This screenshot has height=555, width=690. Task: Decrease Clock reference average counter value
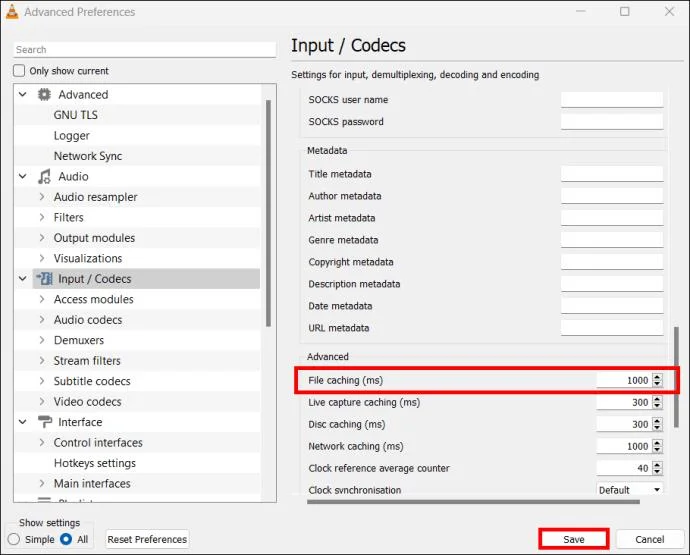[x=657, y=471]
